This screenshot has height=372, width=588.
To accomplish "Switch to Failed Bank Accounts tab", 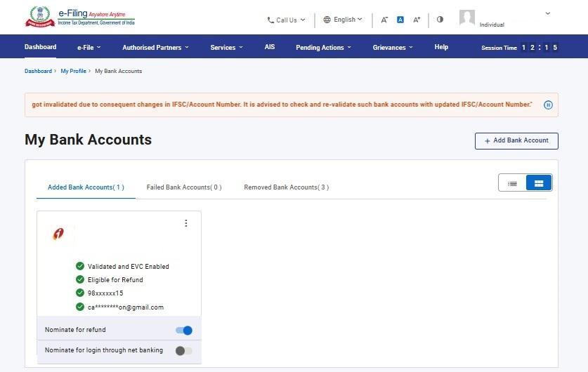I will coord(183,187).
